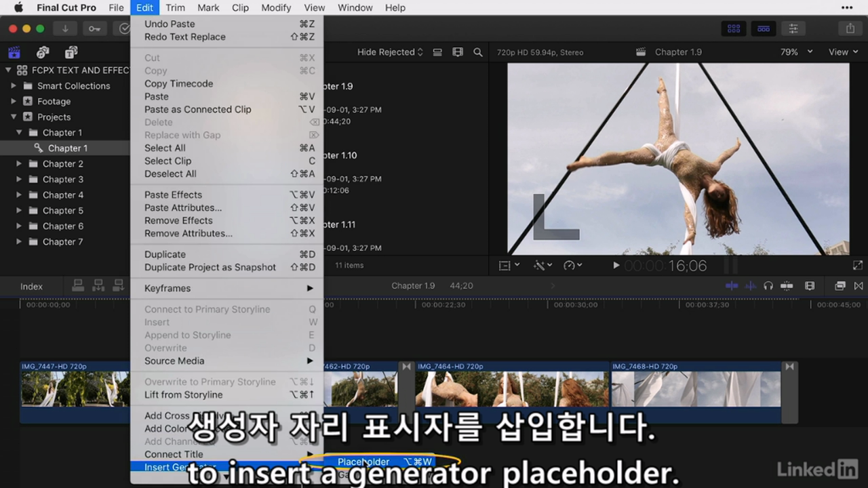Open the retiming speedometer dropdown

coord(574,266)
